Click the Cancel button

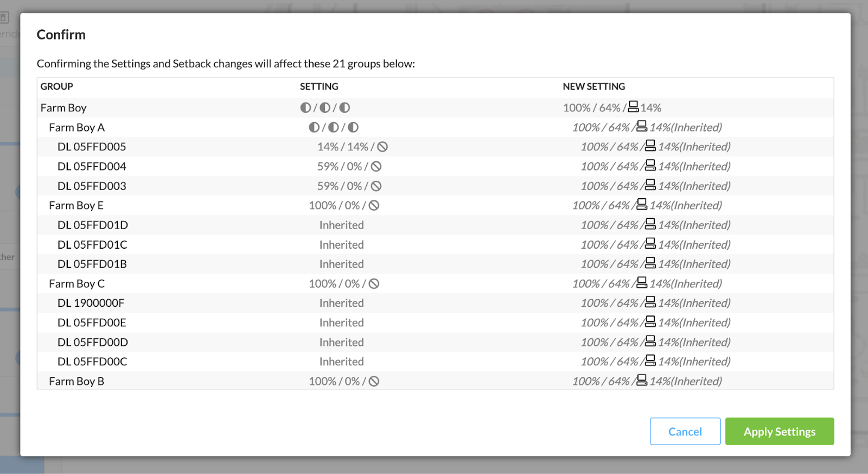[x=685, y=432]
